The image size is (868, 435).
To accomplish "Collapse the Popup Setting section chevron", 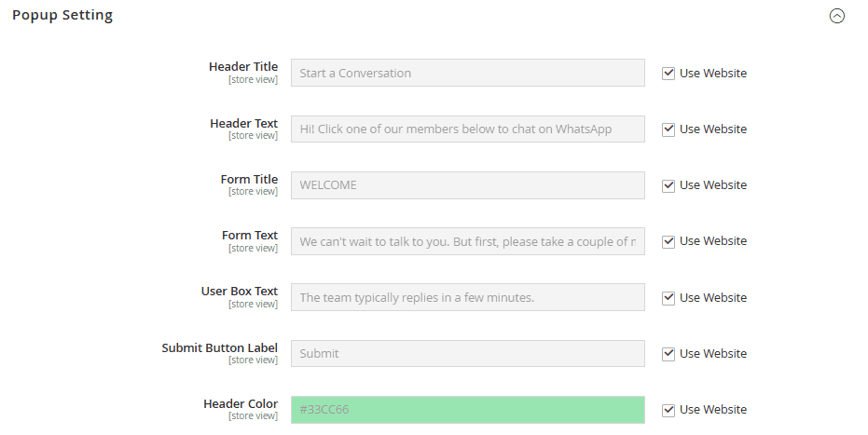I will pyautogui.click(x=837, y=16).
